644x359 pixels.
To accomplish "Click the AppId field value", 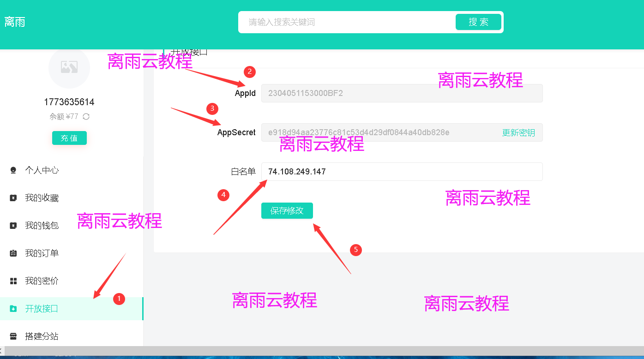I will [402, 93].
